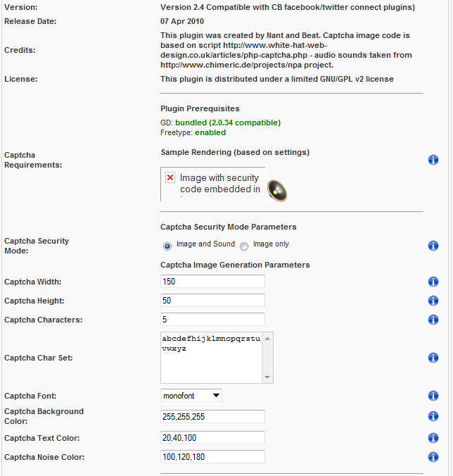The height and width of the screenshot is (476, 453).
Task: Click 'Sample Rendering (based on settings)' text
Action: (x=235, y=152)
